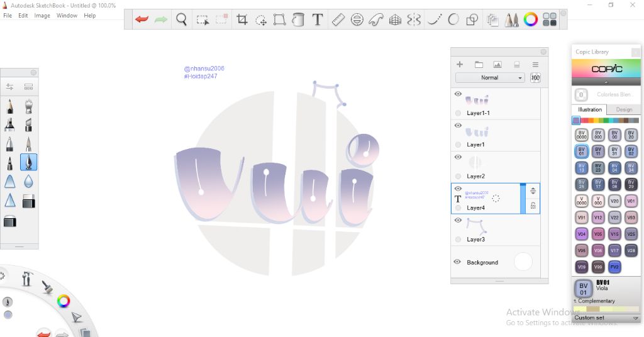The image size is (644, 337).
Task: Hide Layer4 with its eye icon
Action: tap(458, 189)
